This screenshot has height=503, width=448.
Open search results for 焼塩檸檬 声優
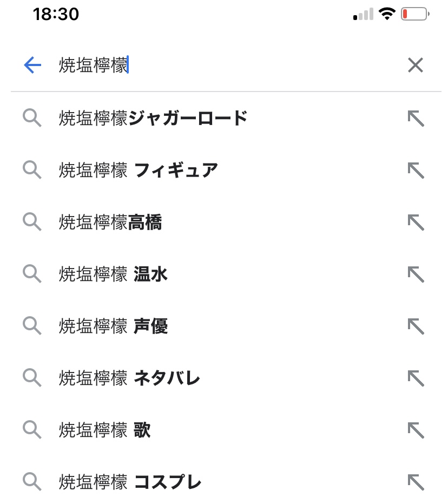click(113, 326)
